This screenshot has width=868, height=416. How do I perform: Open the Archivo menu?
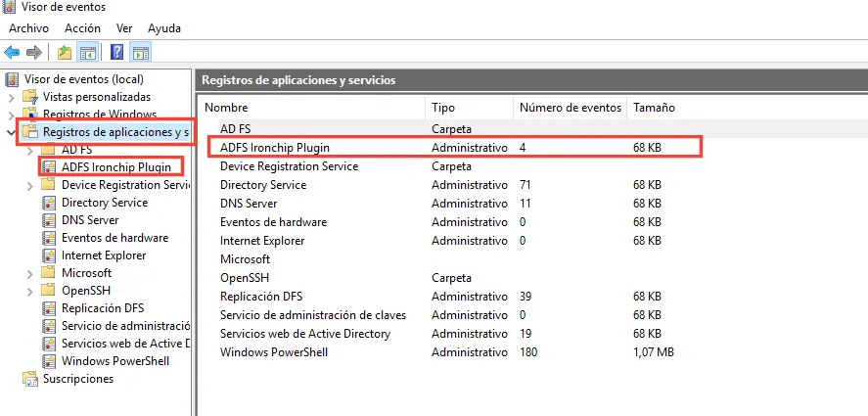pos(28,28)
